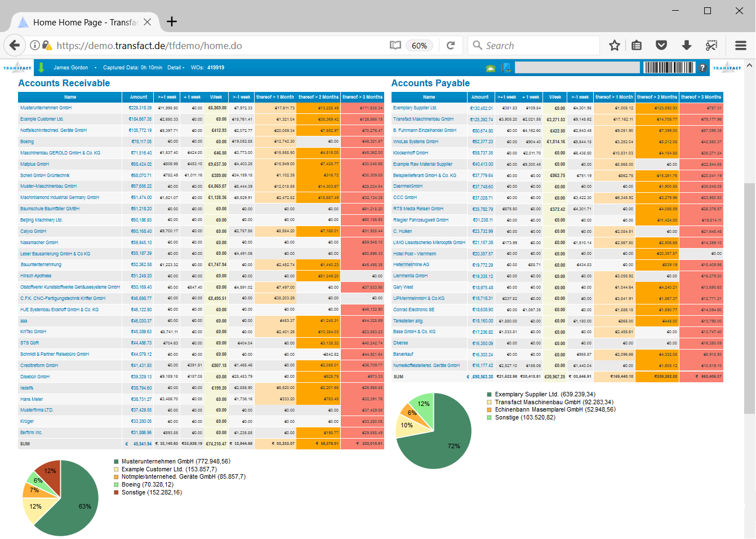
Task: Click the screenshot scissors icon
Action: point(711,46)
